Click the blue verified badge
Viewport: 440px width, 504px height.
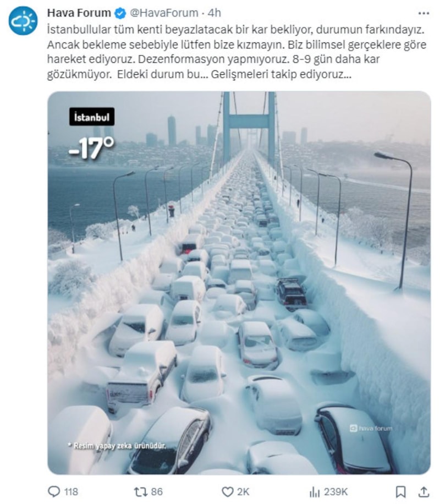point(120,13)
